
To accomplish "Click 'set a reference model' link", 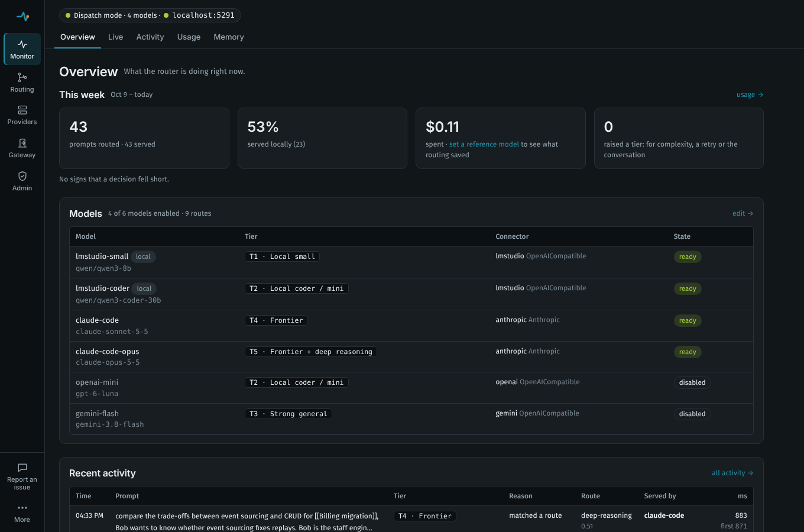I will [484, 144].
